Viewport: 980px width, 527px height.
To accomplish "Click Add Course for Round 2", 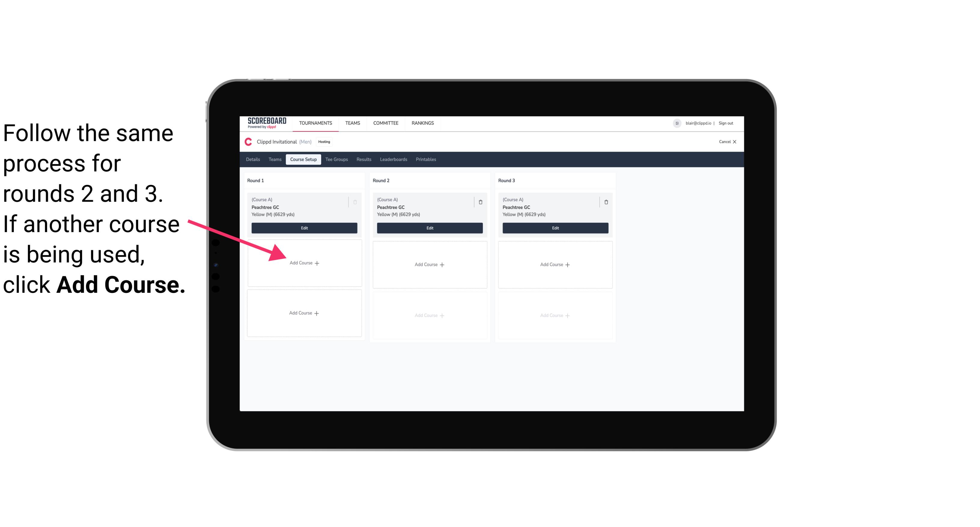I will point(429,264).
